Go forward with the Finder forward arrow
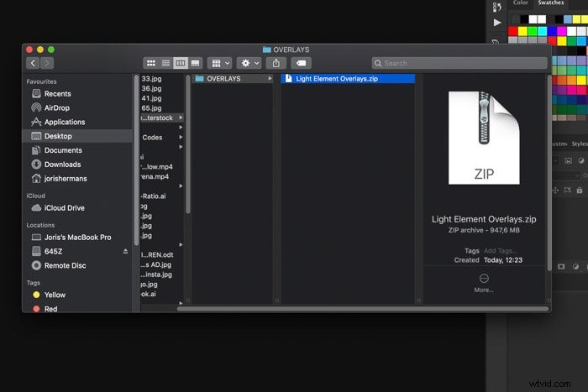The width and height of the screenshot is (588, 392). [x=47, y=63]
